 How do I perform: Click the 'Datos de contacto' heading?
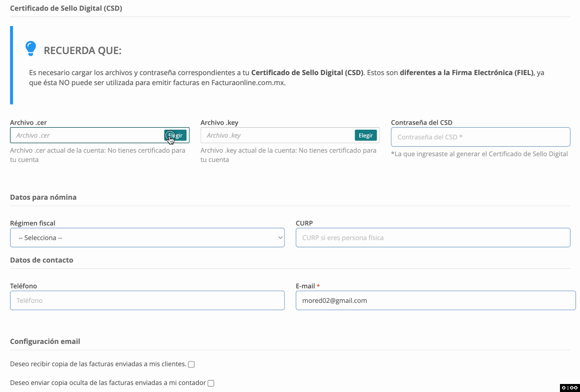click(42, 260)
